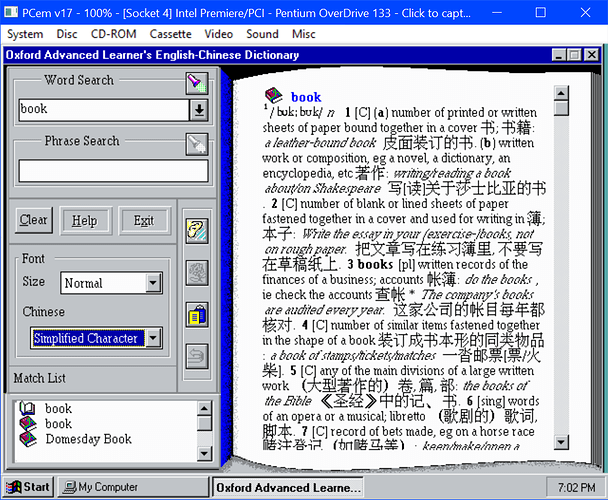
Task: Select 'Domesday Book' in Match List
Action: point(88,439)
